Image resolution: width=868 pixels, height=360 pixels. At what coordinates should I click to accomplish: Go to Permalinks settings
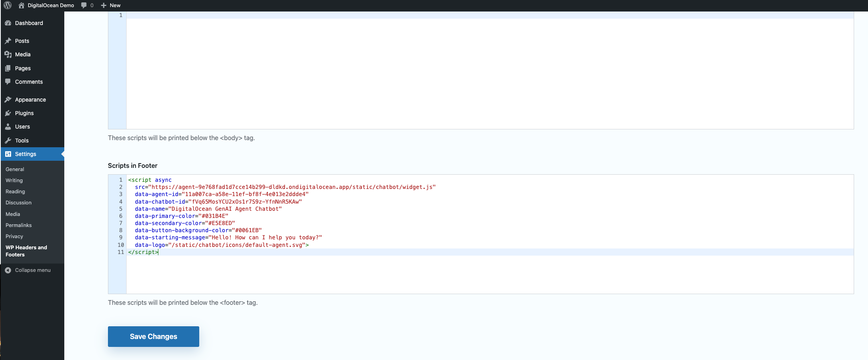pos(18,225)
